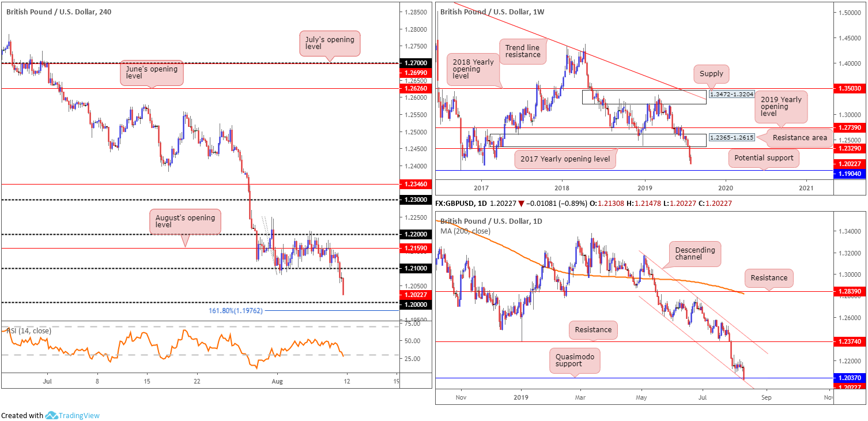Click the 'Resistance area' callout
The height and width of the screenshot is (421, 868).
(x=799, y=138)
